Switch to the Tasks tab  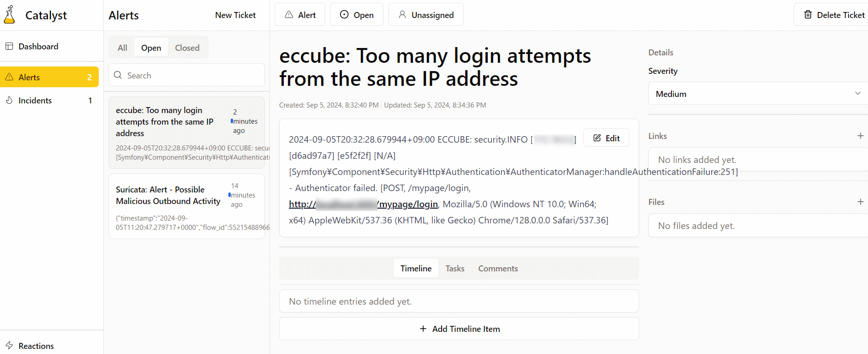pyautogui.click(x=455, y=268)
